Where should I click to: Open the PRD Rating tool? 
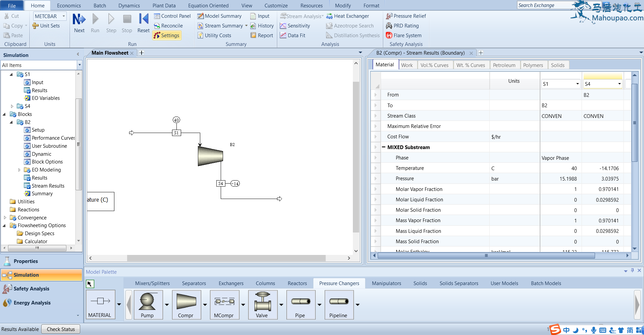tap(402, 26)
